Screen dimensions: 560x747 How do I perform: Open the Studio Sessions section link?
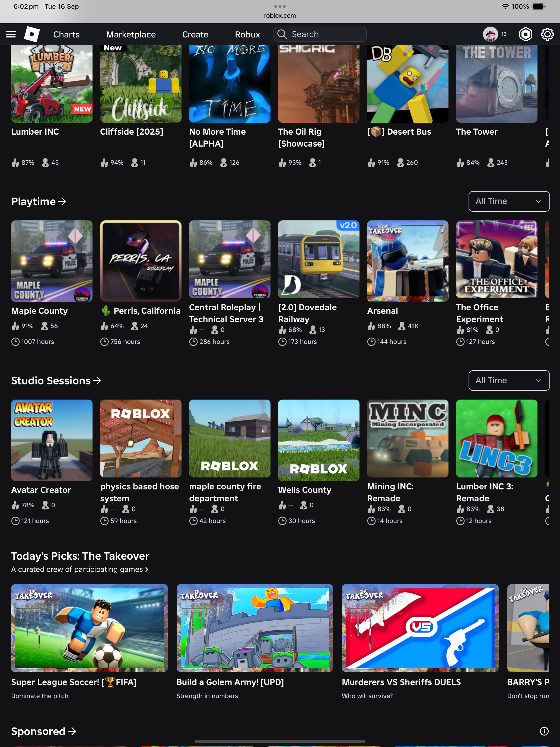56,381
